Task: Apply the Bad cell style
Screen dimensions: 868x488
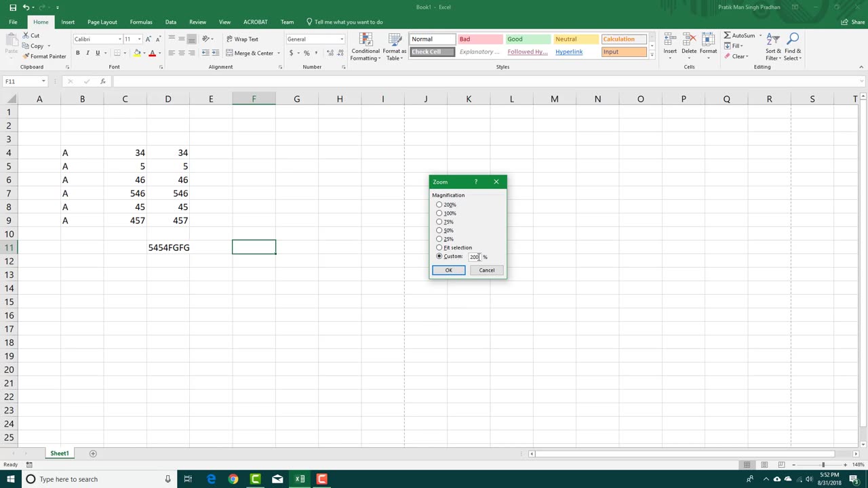Action: pos(479,39)
